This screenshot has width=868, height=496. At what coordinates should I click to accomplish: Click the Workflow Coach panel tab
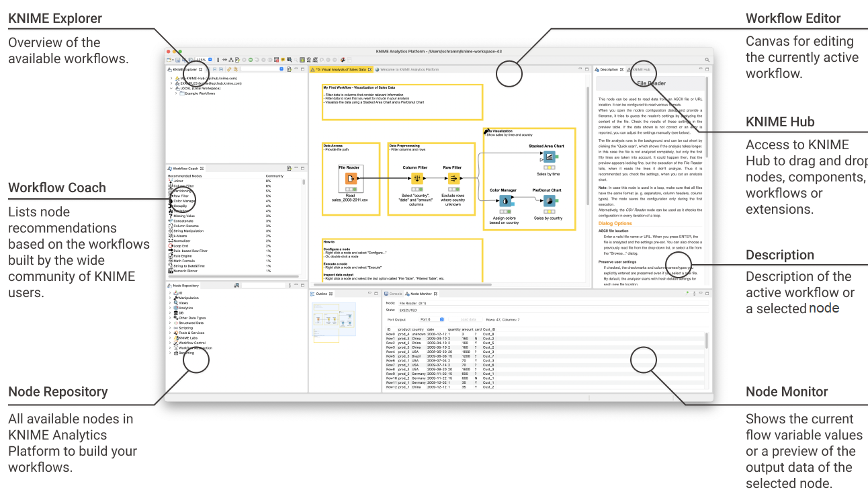click(x=185, y=168)
